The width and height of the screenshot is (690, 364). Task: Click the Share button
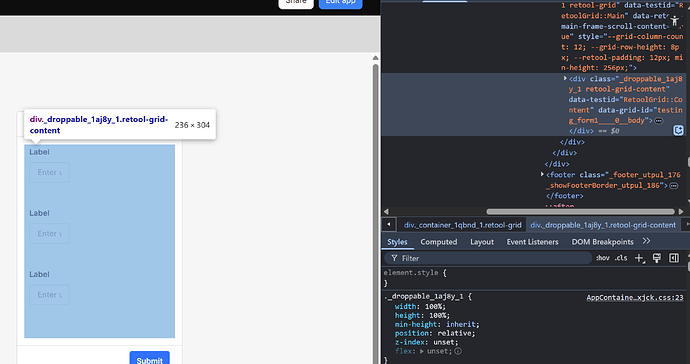click(x=296, y=3)
